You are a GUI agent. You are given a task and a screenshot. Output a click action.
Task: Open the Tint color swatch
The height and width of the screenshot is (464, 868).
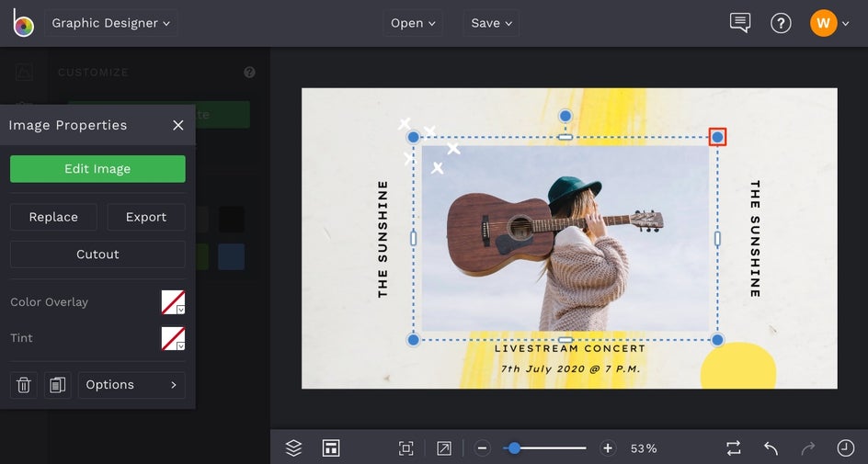(173, 338)
